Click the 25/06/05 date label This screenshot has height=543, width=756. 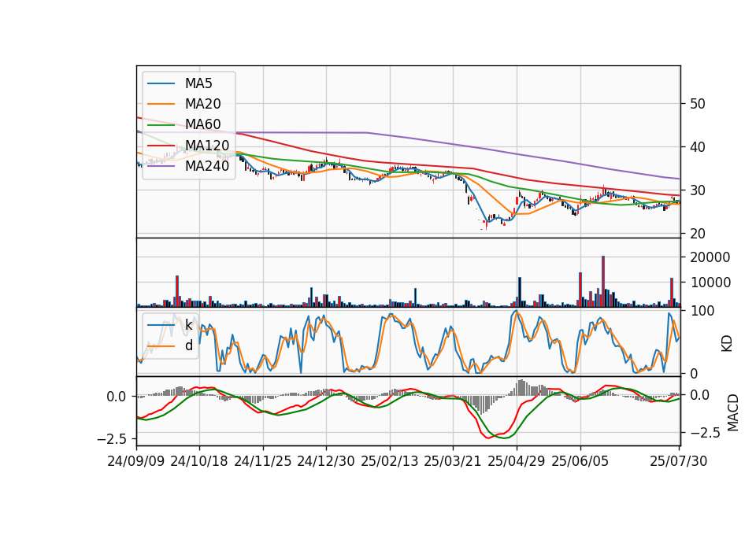(580, 461)
